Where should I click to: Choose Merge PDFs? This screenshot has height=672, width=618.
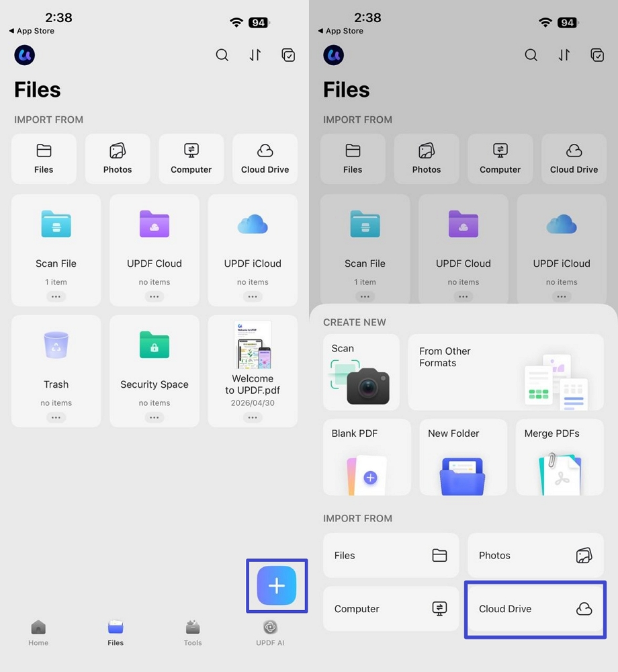click(x=560, y=457)
